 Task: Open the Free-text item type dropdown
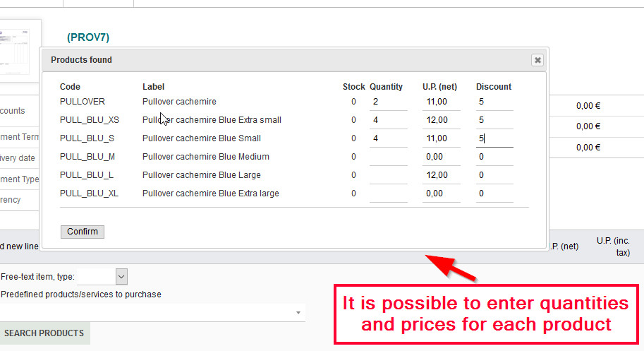coord(121,277)
